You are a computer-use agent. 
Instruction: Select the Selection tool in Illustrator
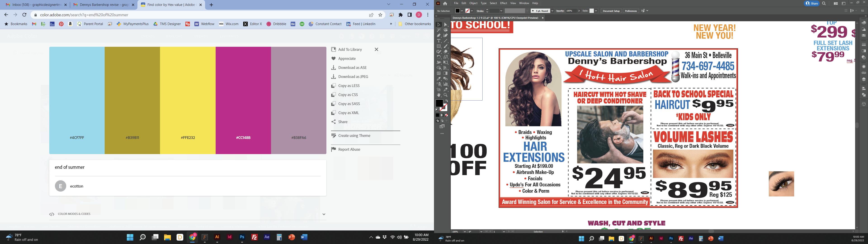pos(439,25)
